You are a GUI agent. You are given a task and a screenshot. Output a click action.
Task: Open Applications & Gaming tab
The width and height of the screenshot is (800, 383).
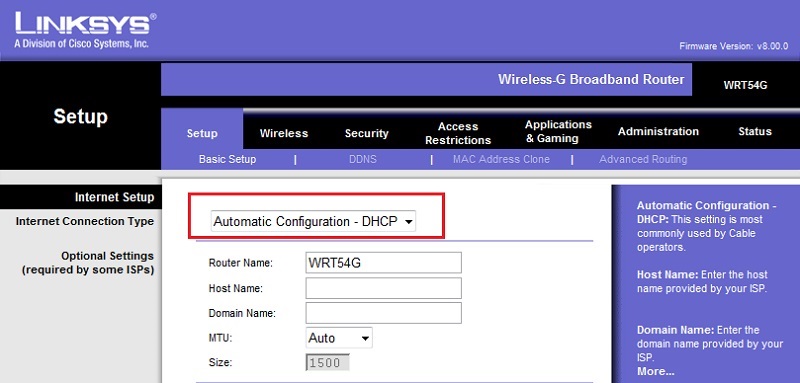pyautogui.click(x=558, y=132)
